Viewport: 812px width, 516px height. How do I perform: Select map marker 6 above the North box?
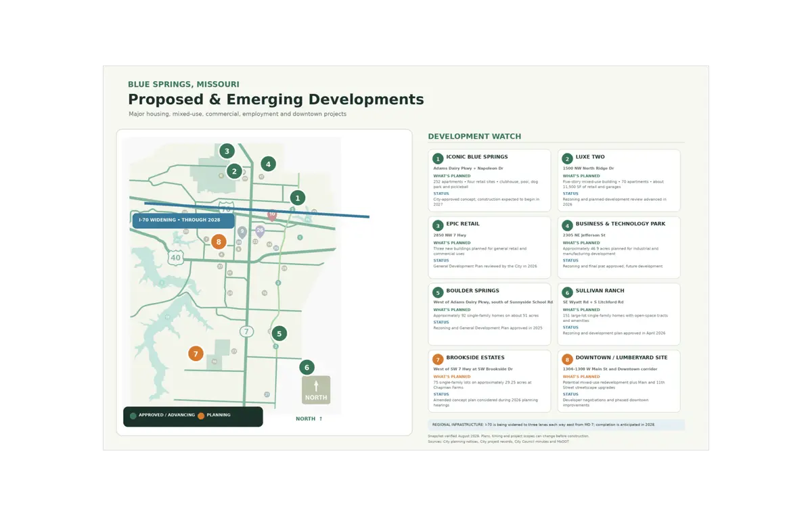pyautogui.click(x=307, y=368)
